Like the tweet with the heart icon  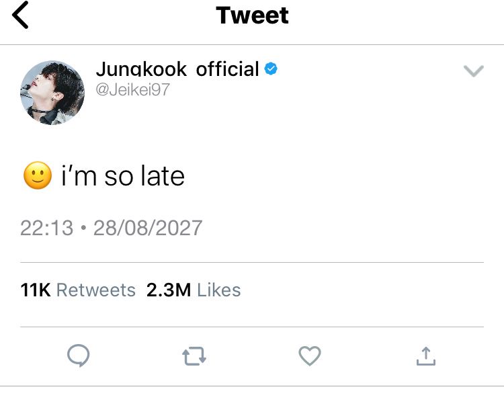click(x=310, y=356)
